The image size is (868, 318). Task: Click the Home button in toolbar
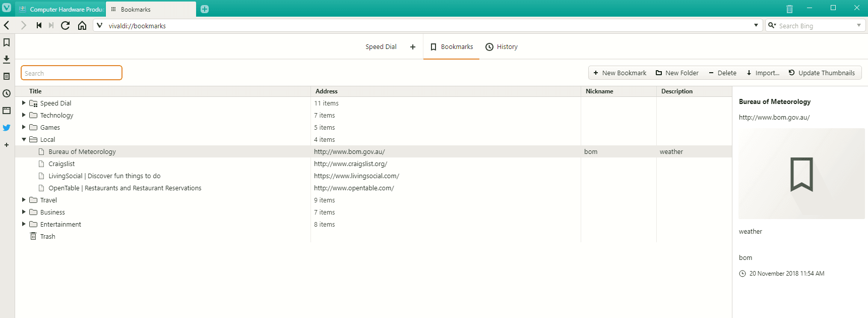(82, 25)
